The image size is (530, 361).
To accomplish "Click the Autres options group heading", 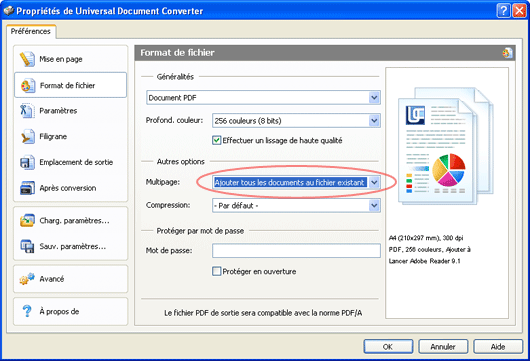I will [x=180, y=162].
